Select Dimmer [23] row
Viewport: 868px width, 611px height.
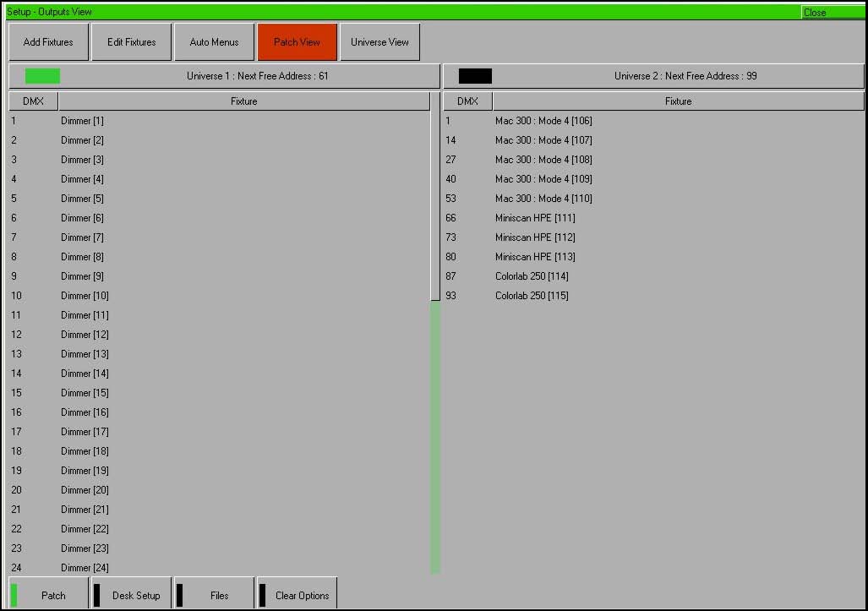click(x=219, y=548)
